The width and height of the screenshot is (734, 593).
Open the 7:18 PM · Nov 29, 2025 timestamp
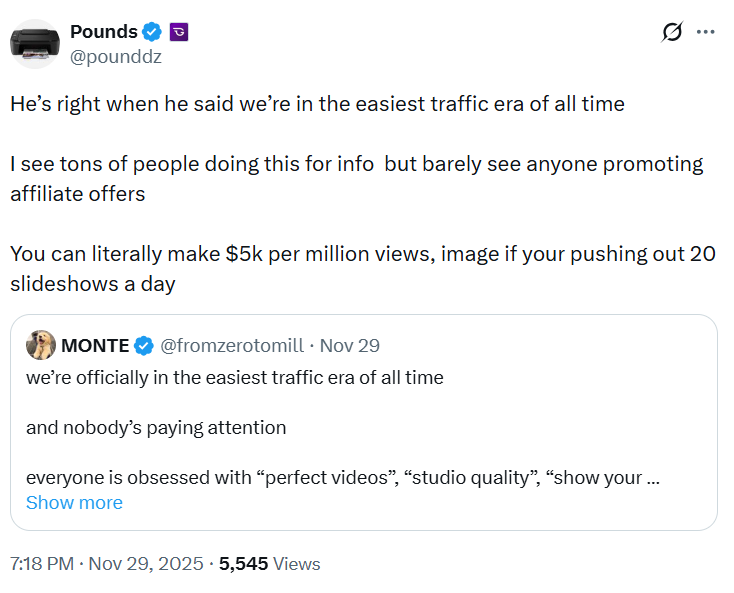pyautogui.click(x=107, y=564)
